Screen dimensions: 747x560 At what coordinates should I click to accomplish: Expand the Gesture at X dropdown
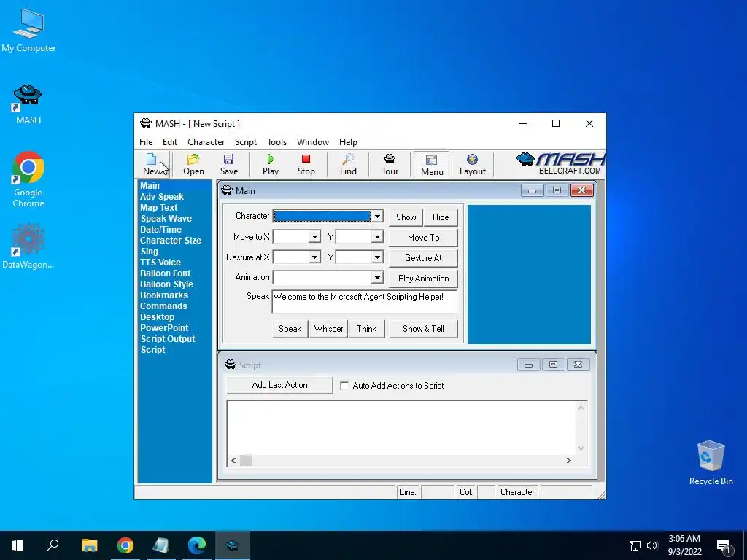(x=314, y=257)
